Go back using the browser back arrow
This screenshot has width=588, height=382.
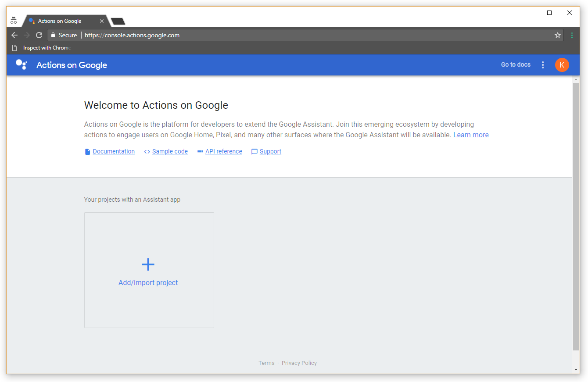(14, 35)
